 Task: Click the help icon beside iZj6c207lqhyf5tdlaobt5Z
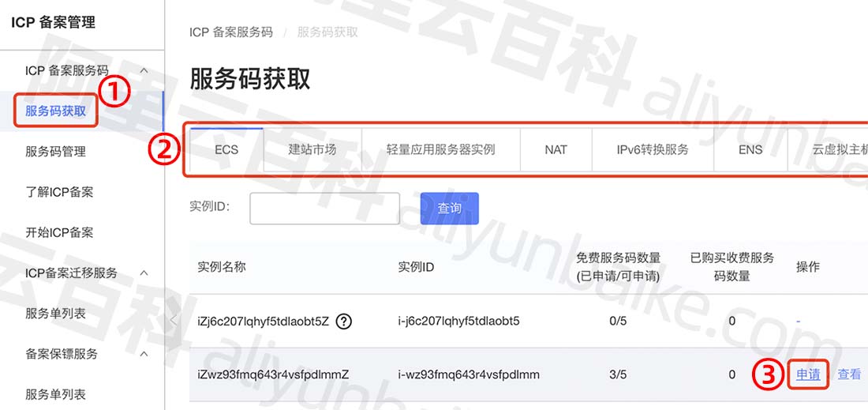[x=344, y=321]
